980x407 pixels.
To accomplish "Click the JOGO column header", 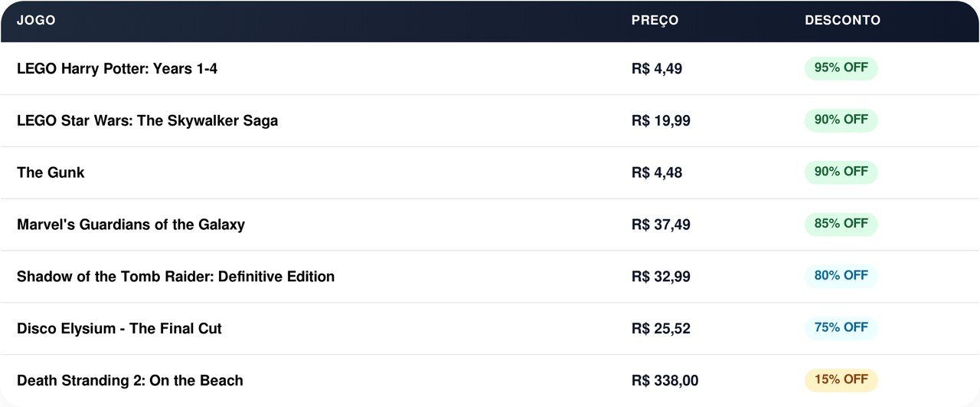I will point(36,21).
